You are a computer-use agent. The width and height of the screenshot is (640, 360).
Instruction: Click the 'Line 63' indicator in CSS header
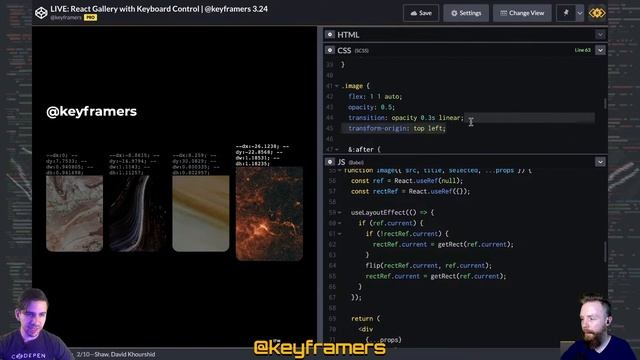point(582,50)
